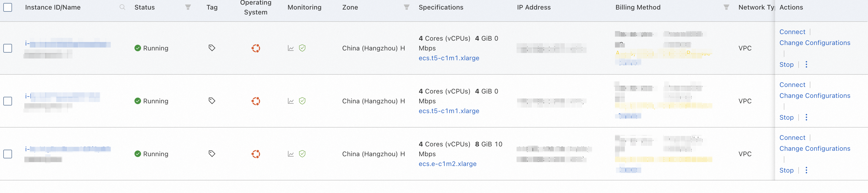Open the ecs.e-c1m2.xlarge instance type link
868x193 pixels.
click(x=447, y=164)
